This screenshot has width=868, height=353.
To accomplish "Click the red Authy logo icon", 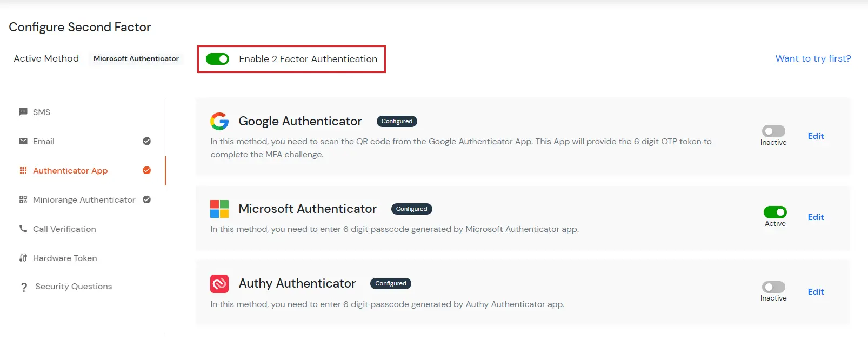I will tap(219, 283).
